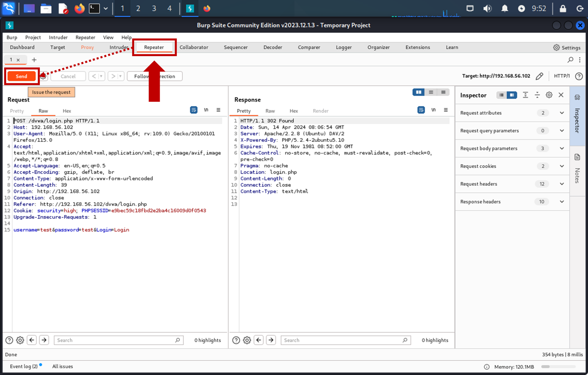Search Repeater tabs magnifier icon
The width and height of the screenshot is (588, 375).
pos(570,60)
